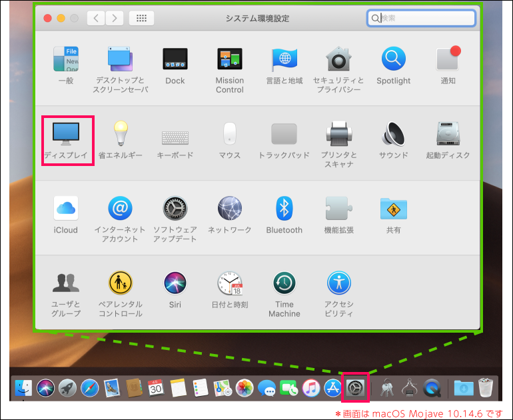The image size is (513, 420).
Task: Open 言語と地域 preference pane
Action: point(284,65)
